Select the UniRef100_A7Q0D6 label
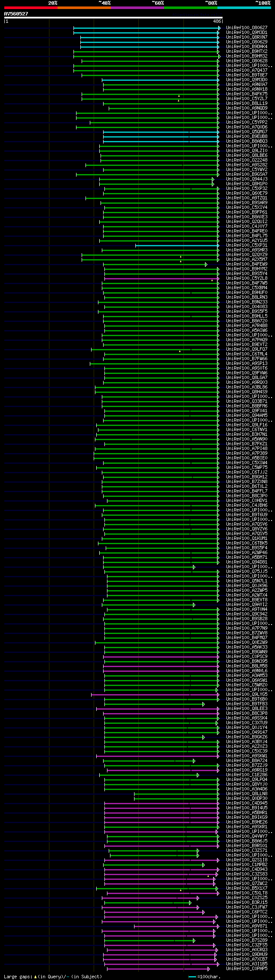275x980 pixels. pyautogui.click(x=247, y=127)
